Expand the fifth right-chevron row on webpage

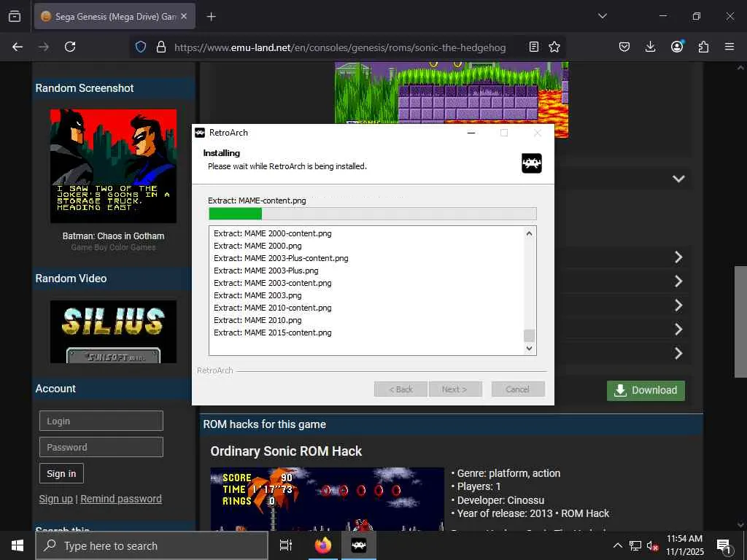pos(678,354)
